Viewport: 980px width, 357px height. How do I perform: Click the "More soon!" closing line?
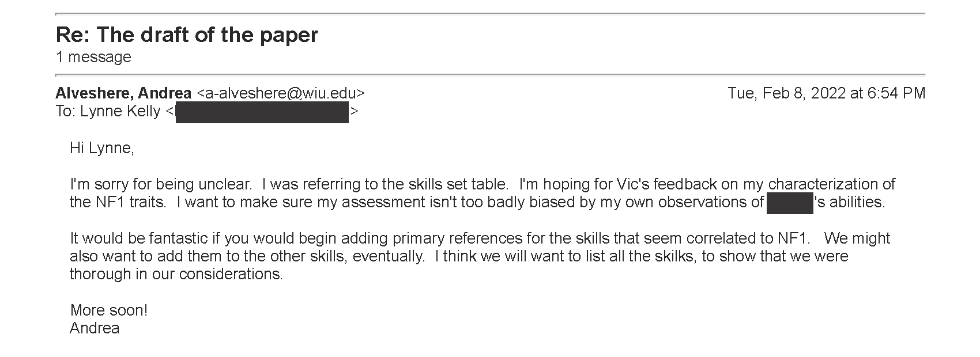(109, 310)
